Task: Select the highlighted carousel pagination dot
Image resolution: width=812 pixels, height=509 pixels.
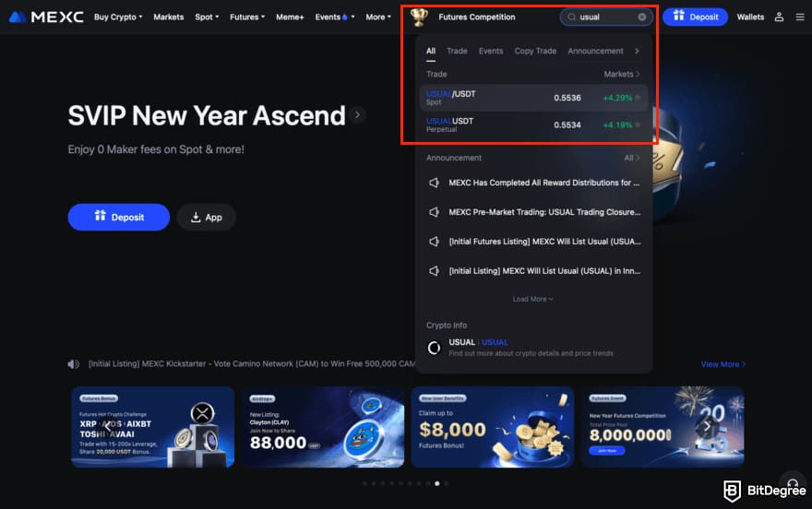Action: click(x=437, y=483)
